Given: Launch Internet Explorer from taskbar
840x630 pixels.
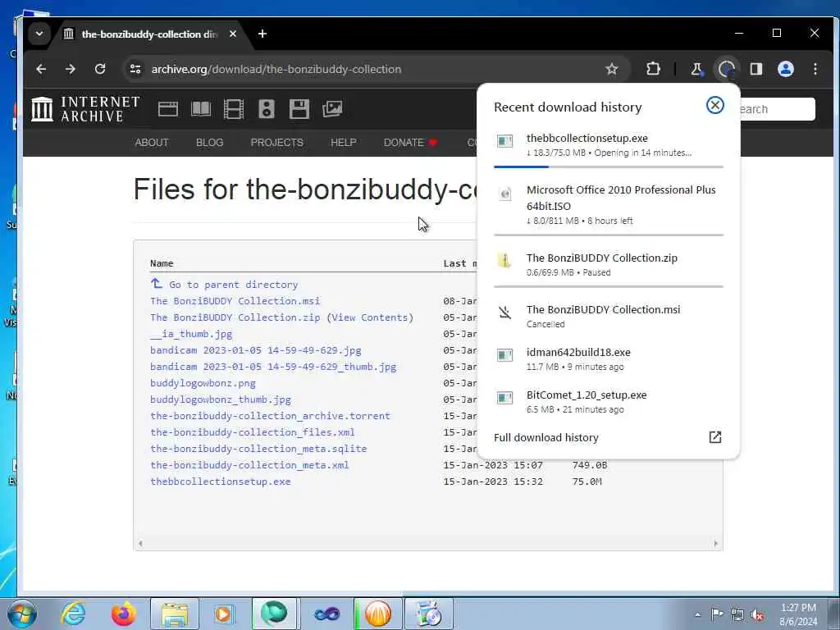Looking at the screenshot, I should point(73,614).
